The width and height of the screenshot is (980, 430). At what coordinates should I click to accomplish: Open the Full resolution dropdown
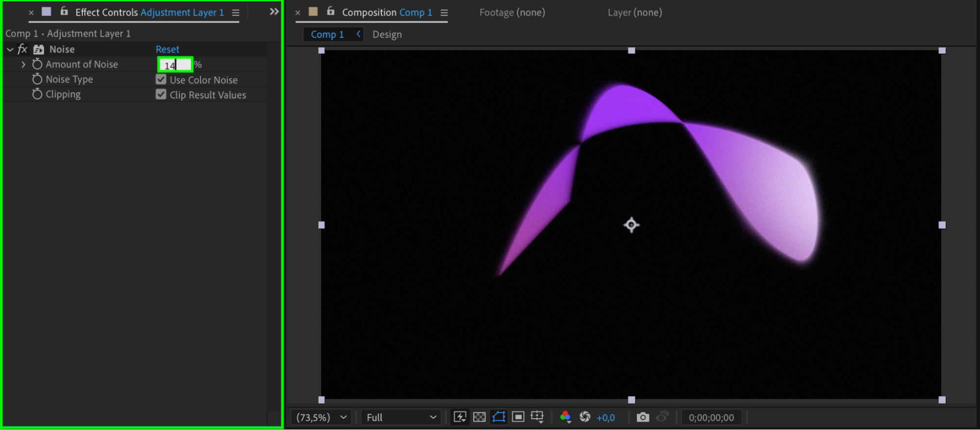(401, 417)
